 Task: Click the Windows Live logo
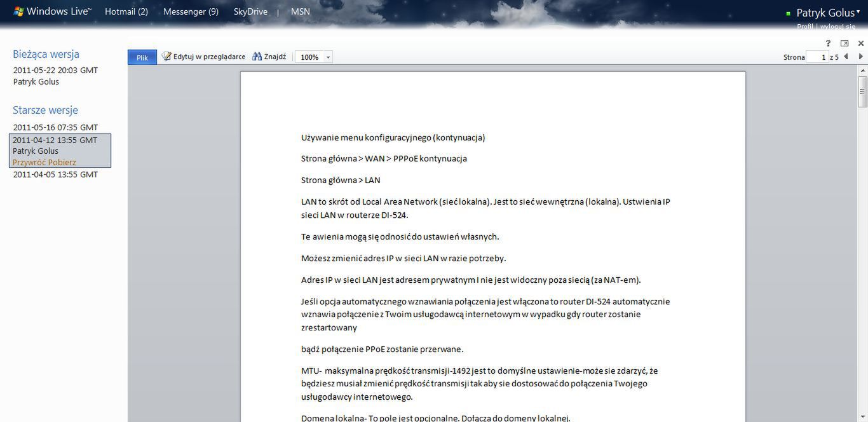[x=52, y=11]
